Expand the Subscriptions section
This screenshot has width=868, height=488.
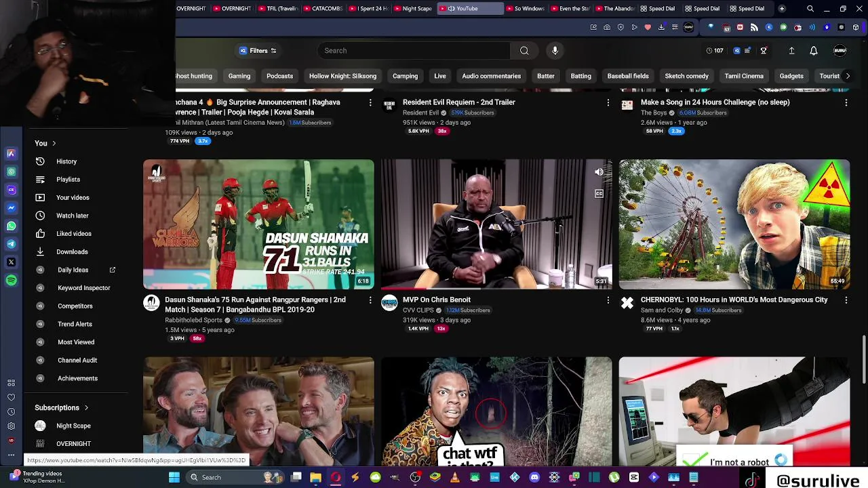point(62,407)
